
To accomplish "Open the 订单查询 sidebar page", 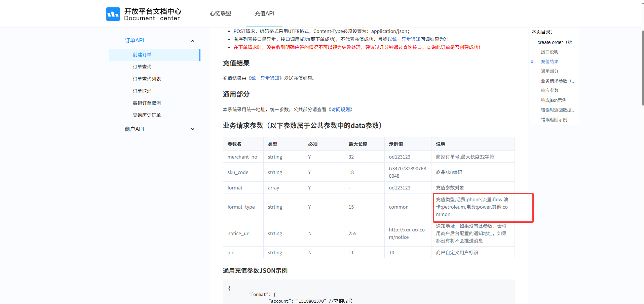I will click(x=142, y=67).
